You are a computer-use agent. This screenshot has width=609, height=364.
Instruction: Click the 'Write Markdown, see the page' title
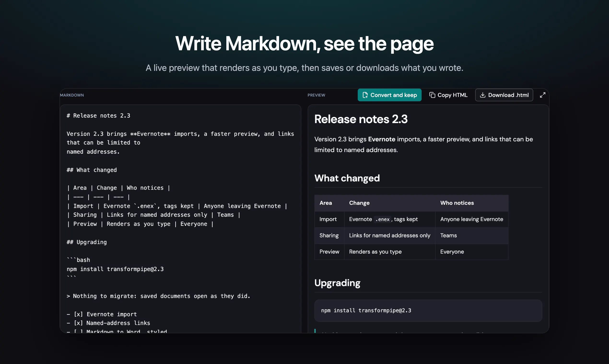pos(304,43)
